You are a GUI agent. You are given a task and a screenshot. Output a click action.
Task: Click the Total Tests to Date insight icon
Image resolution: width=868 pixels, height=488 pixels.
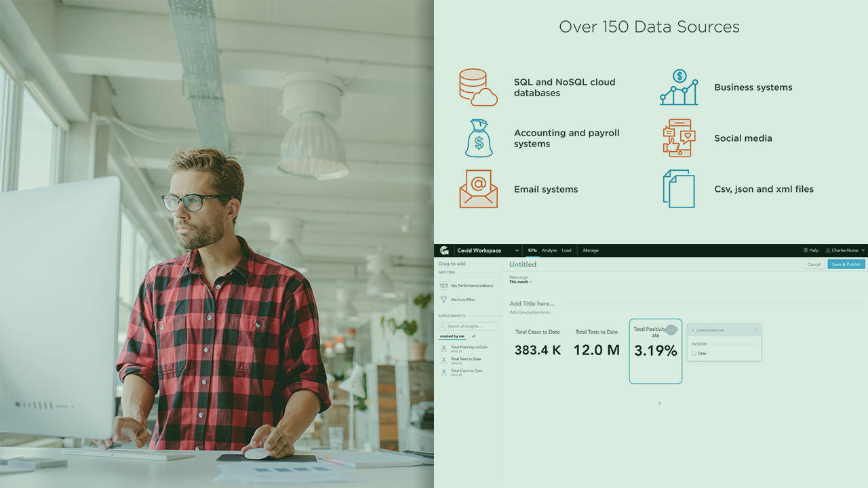pyautogui.click(x=443, y=361)
